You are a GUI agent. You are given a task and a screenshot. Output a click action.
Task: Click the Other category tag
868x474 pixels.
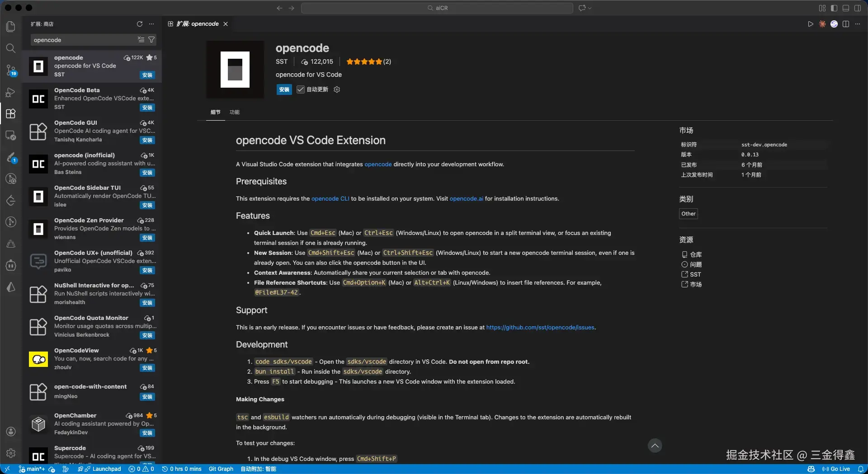[689, 214]
